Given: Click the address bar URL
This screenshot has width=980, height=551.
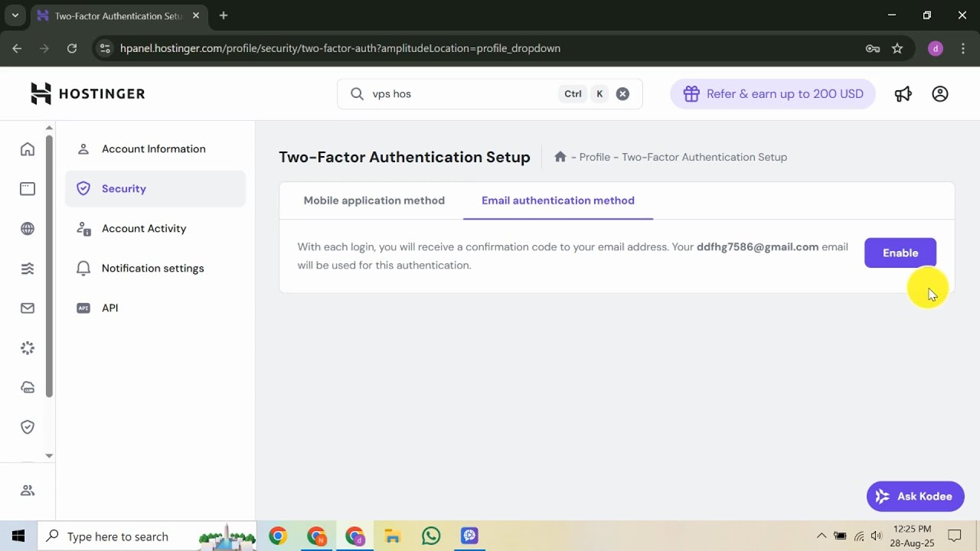Looking at the screenshot, I should click(340, 48).
